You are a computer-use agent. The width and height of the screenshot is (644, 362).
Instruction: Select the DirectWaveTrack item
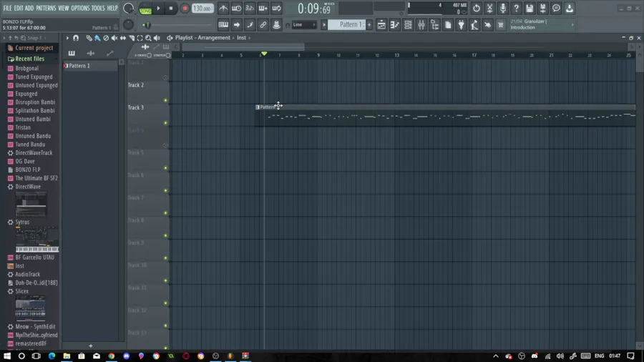pos(34,152)
